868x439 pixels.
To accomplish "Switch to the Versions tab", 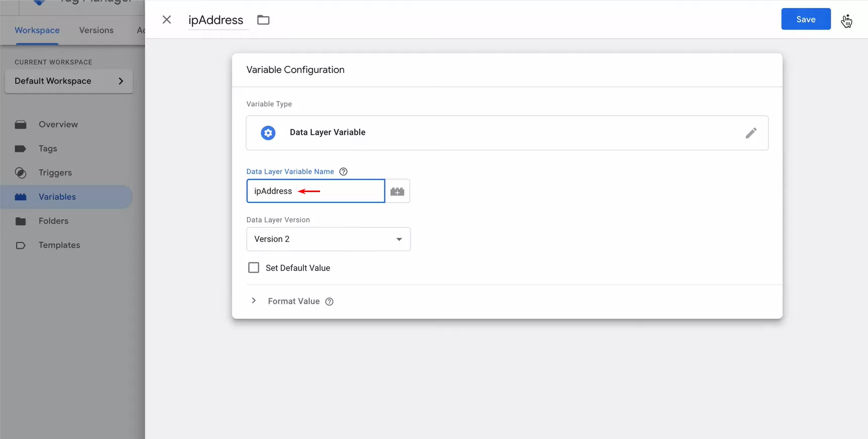I will tap(96, 30).
